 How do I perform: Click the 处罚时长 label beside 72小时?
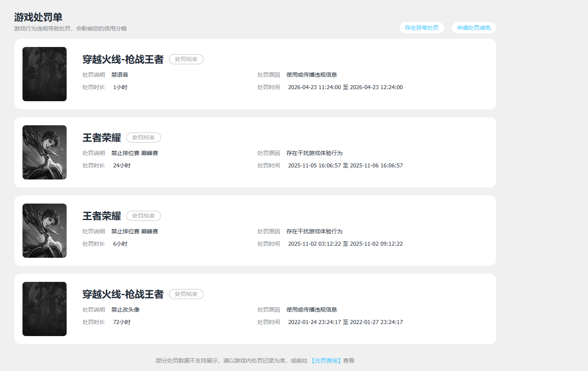point(94,322)
